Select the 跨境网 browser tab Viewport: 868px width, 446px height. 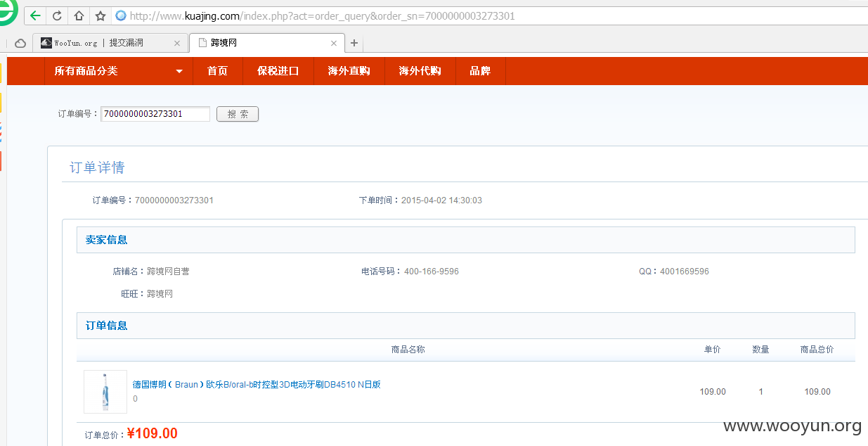267,43
